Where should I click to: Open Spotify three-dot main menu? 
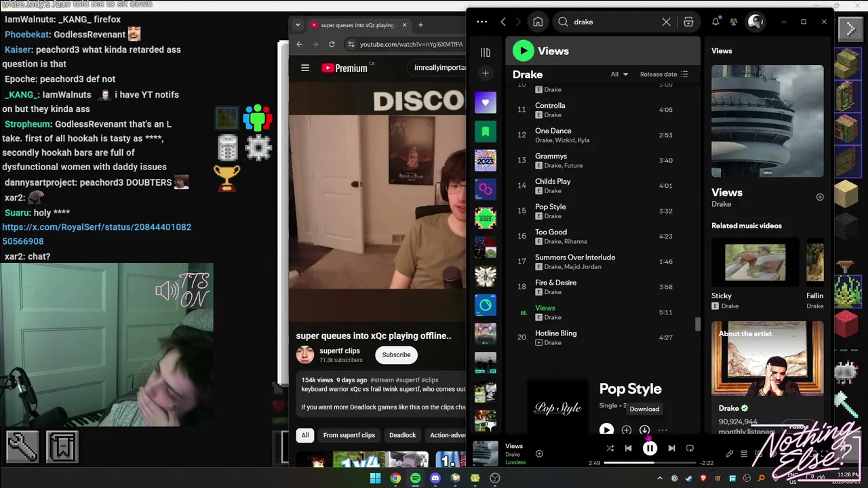pyautogui.click(x=481, y=22)
